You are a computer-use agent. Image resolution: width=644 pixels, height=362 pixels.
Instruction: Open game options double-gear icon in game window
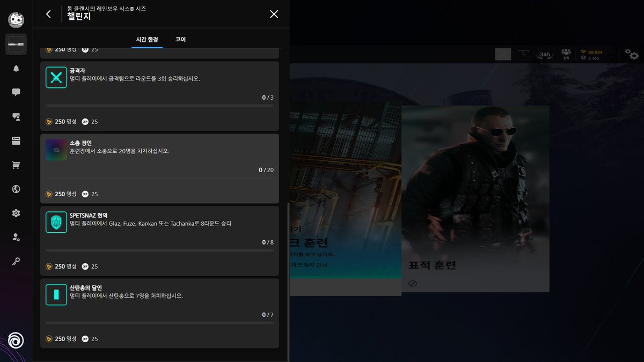coord(632,54)
